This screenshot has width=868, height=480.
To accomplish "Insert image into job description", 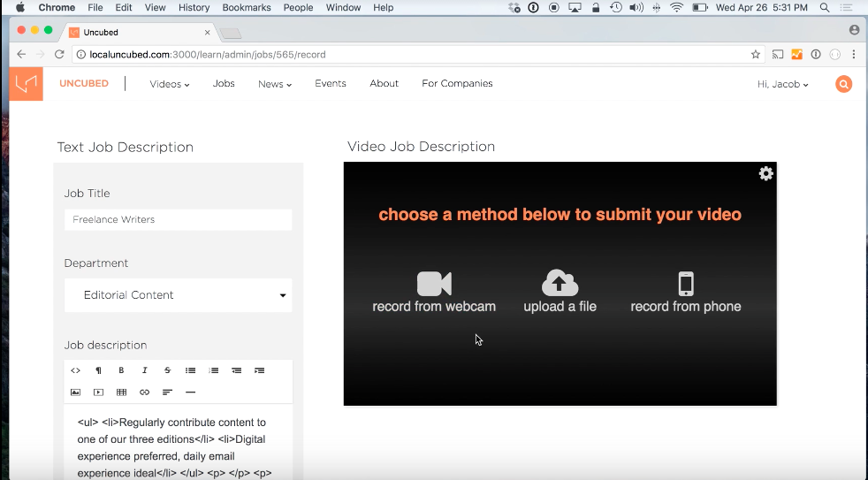I will coord(75,392).
